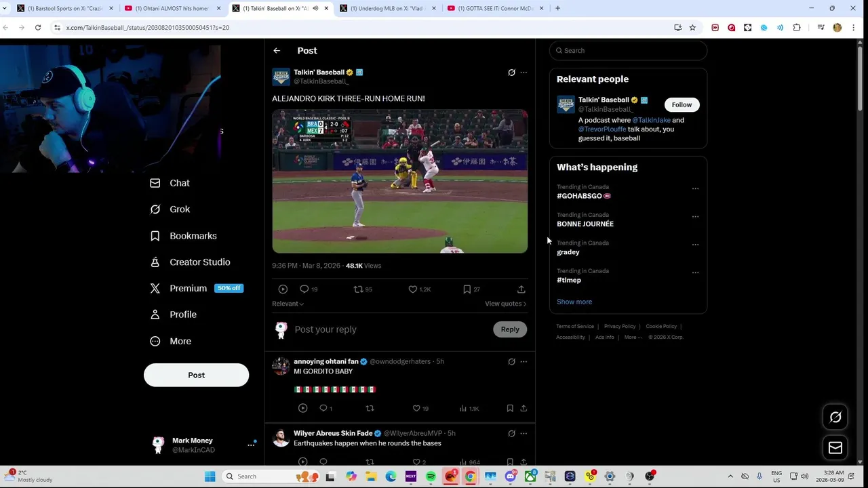Image resolution: width=868 pixels, height=488 pixels.
Task: Open Creator Studio in the sidebar
Action: [x=190, y=262]
